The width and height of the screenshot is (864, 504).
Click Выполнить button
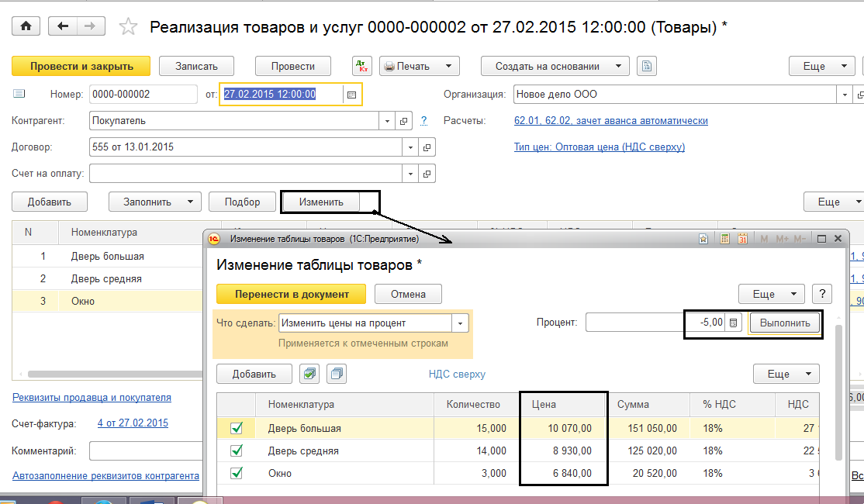tap(785, 323)
